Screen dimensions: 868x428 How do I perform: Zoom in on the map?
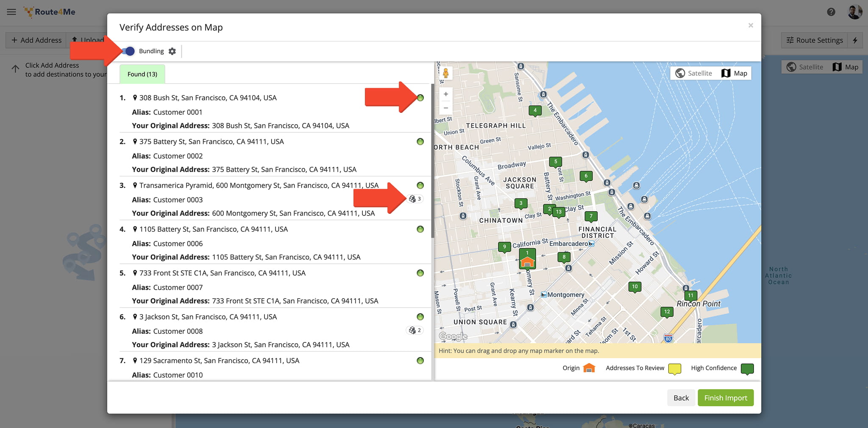(x=446, y=94)
